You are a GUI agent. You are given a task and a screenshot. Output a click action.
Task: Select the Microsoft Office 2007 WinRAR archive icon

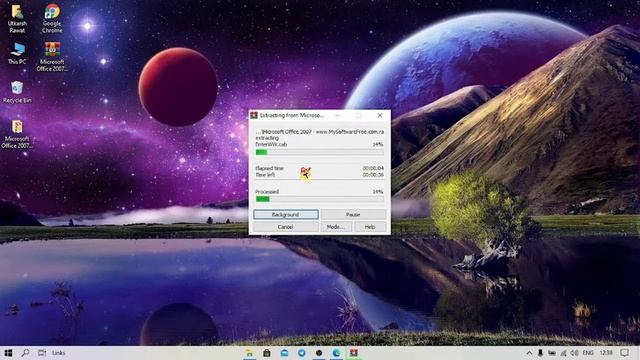tap(52, 57)
